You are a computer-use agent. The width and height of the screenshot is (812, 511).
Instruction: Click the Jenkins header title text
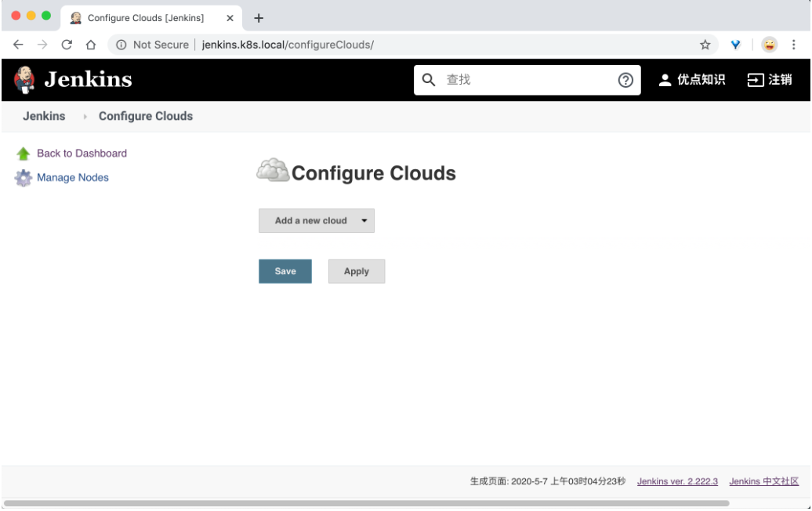(88, 80)
